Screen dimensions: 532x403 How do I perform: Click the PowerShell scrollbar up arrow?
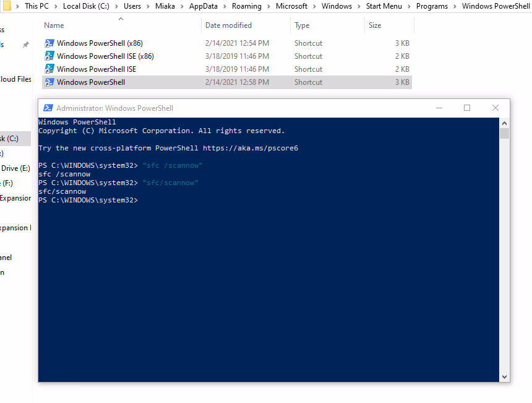(504, 123)
